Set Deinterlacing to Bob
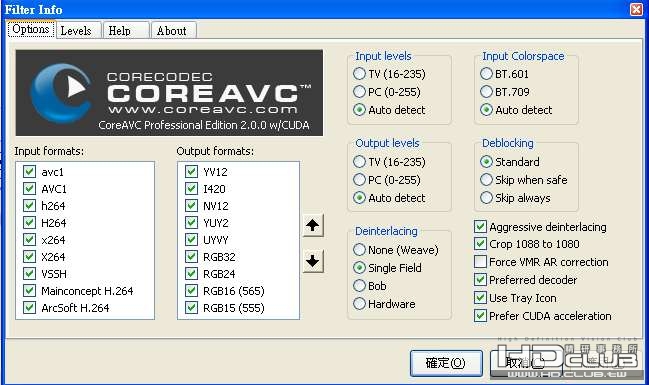 [359, 286]
